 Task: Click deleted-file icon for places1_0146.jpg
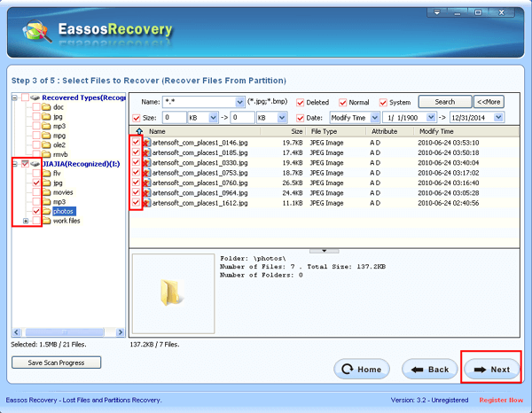tap(146, 143)
